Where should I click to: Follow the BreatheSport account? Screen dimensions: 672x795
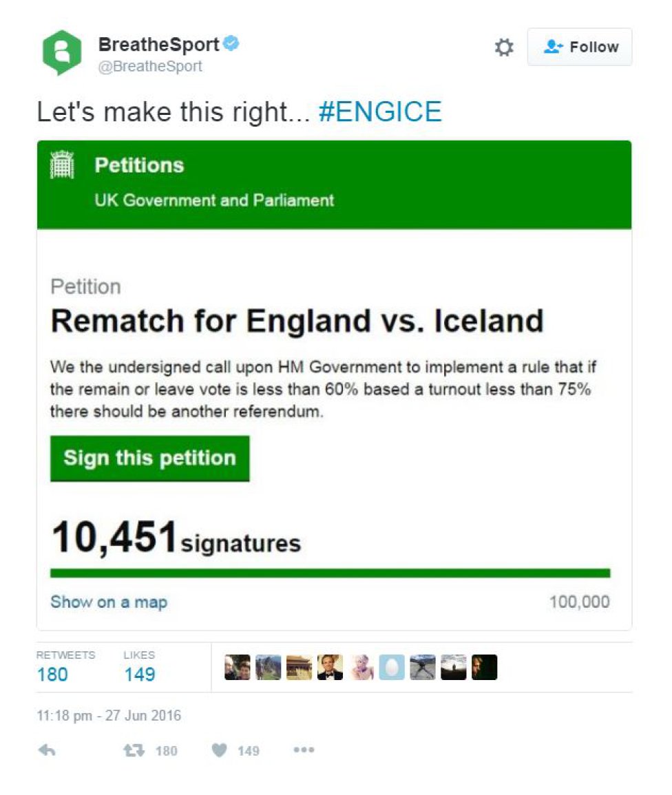579,47
